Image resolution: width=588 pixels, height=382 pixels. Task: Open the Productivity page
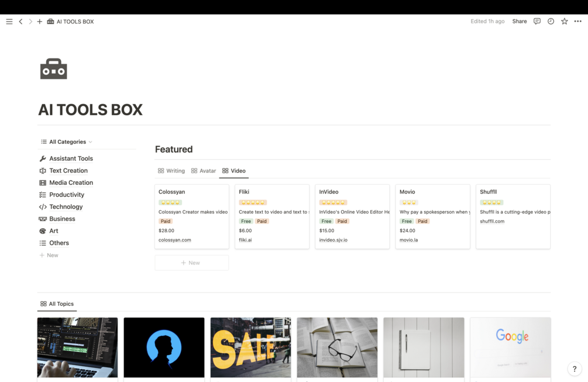67,195
